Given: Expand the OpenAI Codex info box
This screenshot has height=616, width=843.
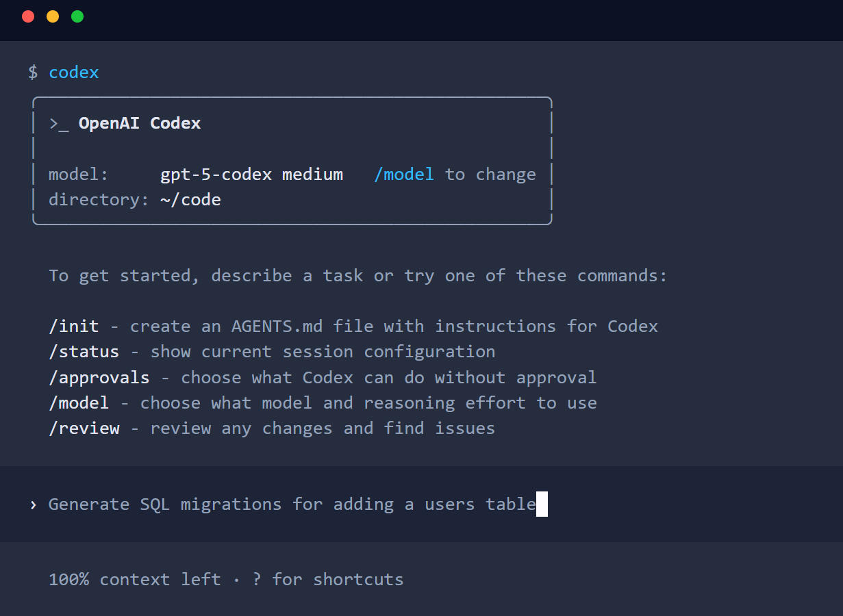Looking at the screenshot, I should [292, 160].
